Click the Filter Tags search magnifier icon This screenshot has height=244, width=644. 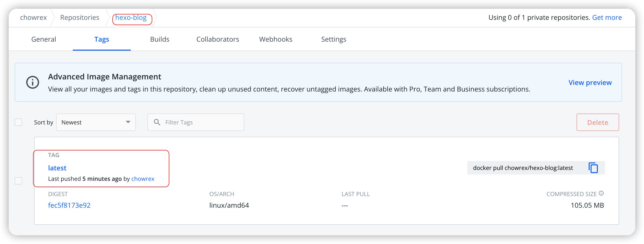[x=157, y=122]
